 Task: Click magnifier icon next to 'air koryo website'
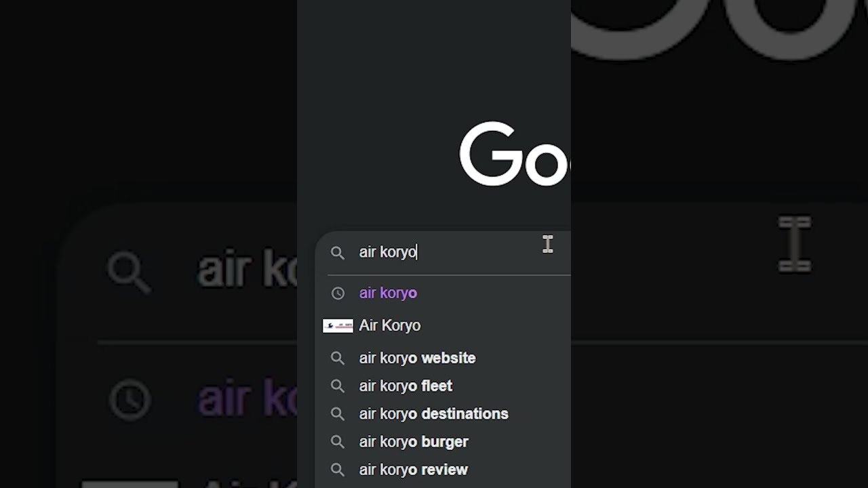[338, 359]
